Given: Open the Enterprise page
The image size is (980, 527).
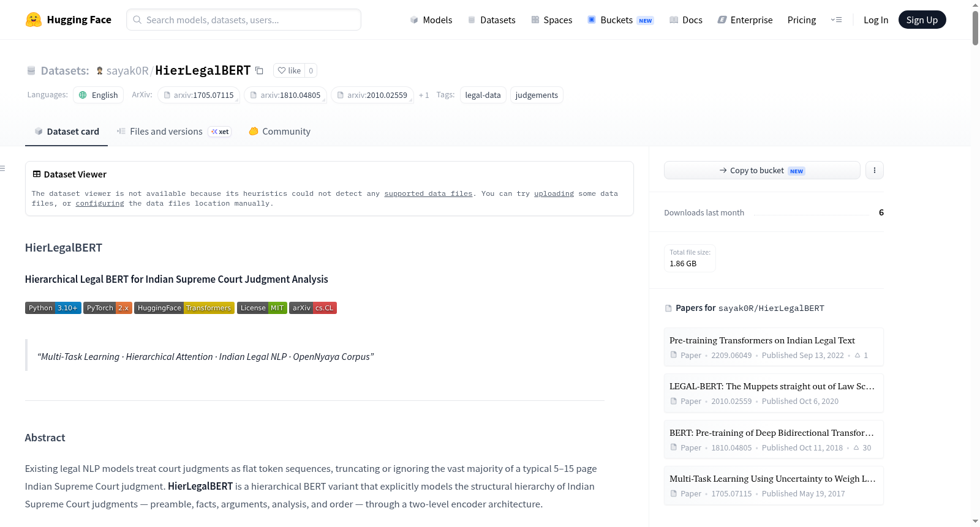Looking at the screenshot, I should pyautogui.click(x=745, y=20).
